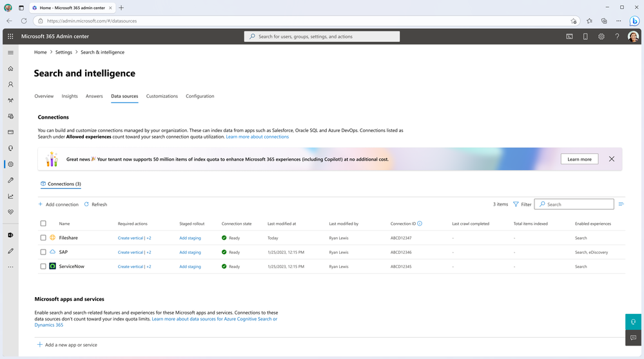Open the Filter dropdown
The image size is (644, 359).
tap(522, 204)
